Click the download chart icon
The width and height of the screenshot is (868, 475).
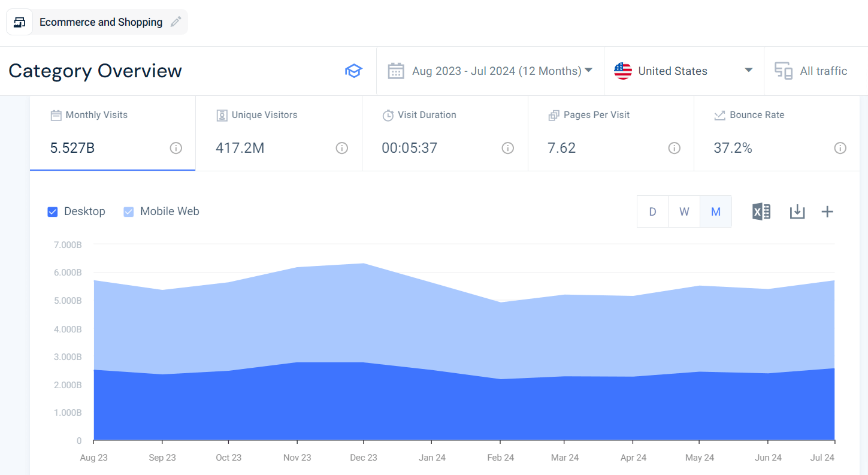(x=797, y=211)
